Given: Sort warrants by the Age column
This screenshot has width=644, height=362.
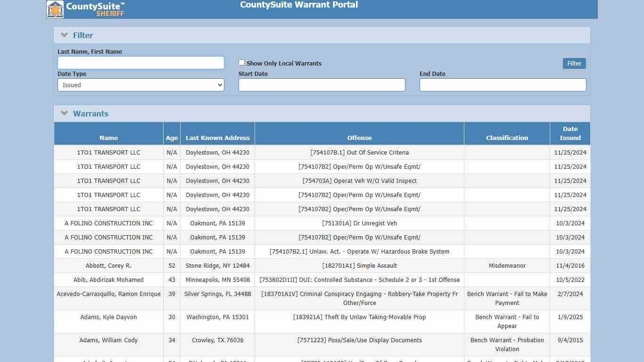Looking at the screenshot, I should (172, 138).
